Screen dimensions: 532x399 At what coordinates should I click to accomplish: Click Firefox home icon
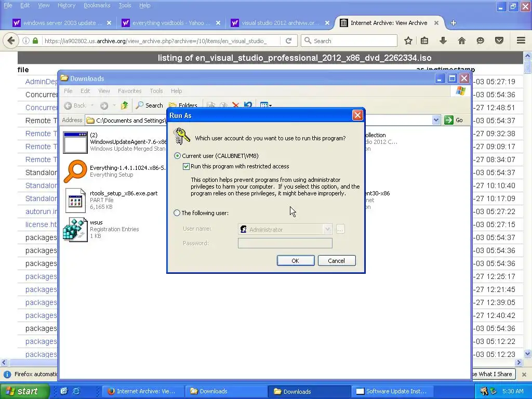point(462,41)
